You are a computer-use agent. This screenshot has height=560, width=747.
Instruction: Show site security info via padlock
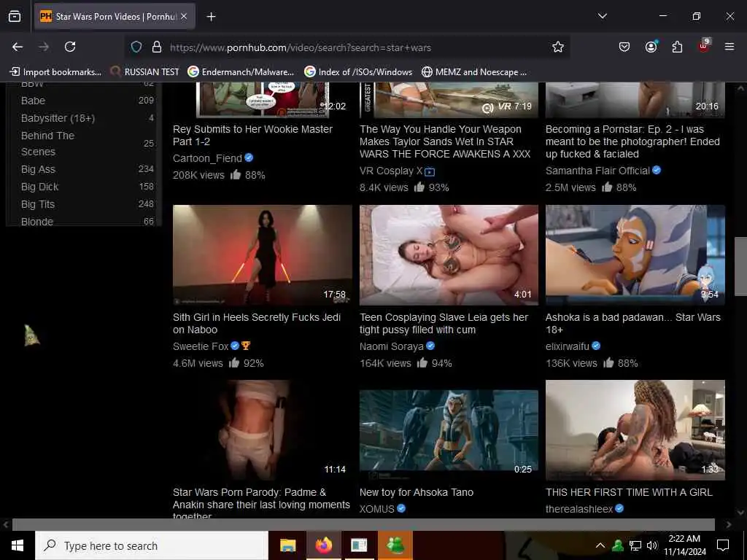coord(156,47)
